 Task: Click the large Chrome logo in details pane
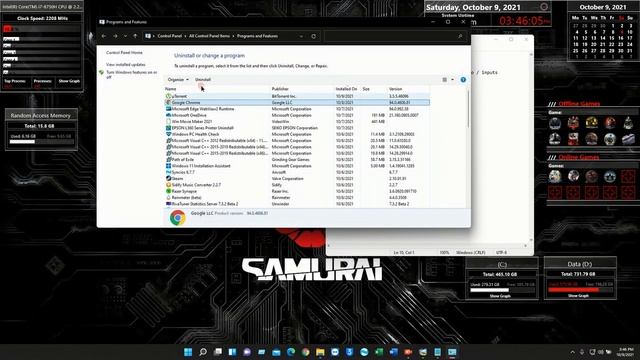coord(178,218)
